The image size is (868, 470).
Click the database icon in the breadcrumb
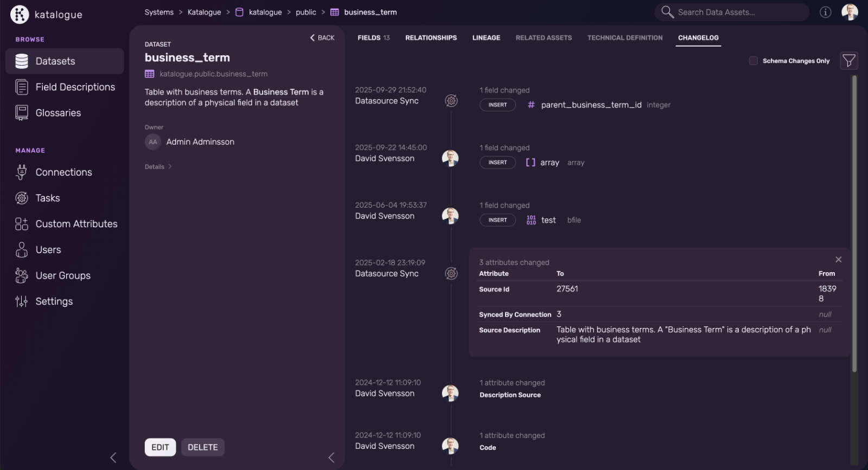coord(239,12)
